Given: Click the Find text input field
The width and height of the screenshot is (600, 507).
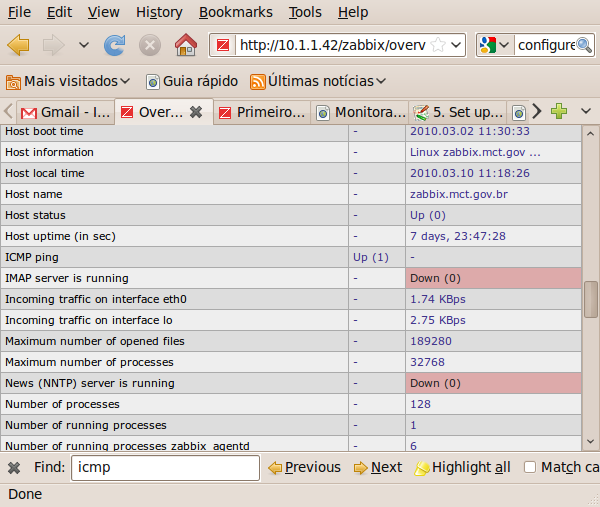Looking at the screenshot, I should 165,467.
